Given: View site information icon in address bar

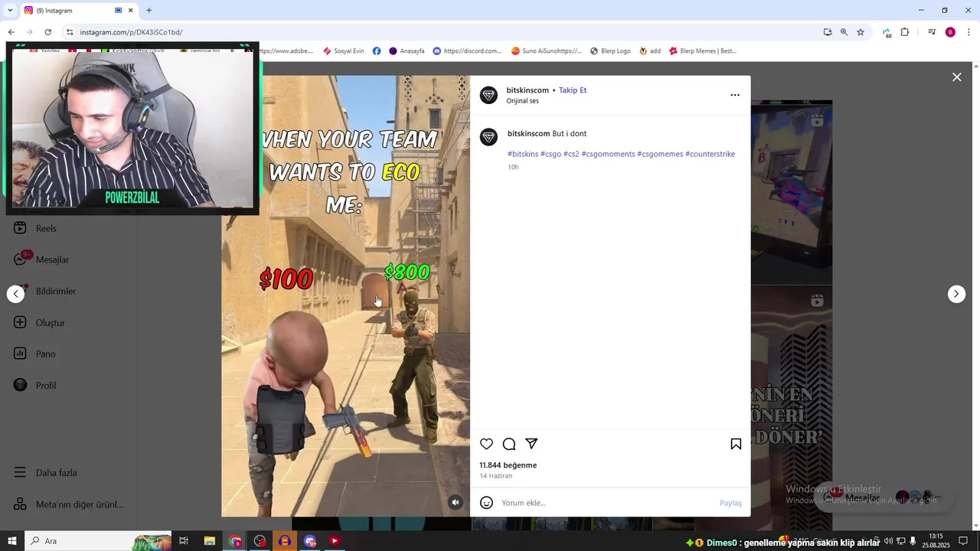Looking at the screenshot, I should point(70,32).
